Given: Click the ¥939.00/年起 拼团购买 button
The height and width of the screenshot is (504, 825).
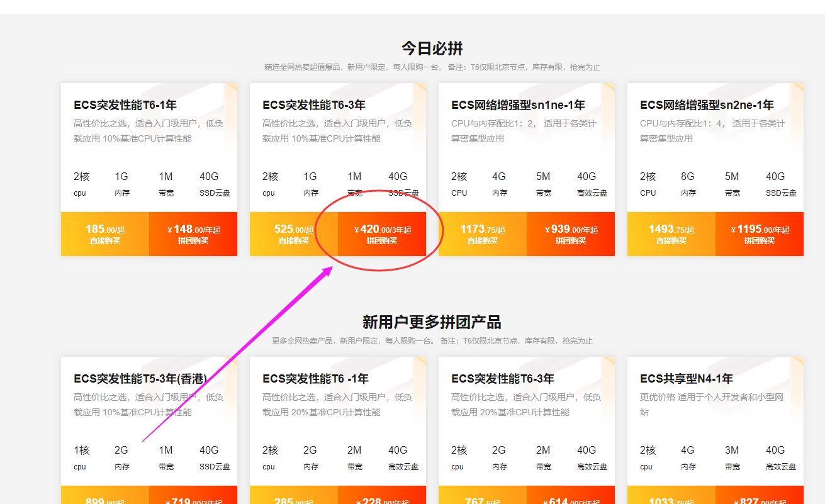Looking at the screenshot, I should [571, 234].
